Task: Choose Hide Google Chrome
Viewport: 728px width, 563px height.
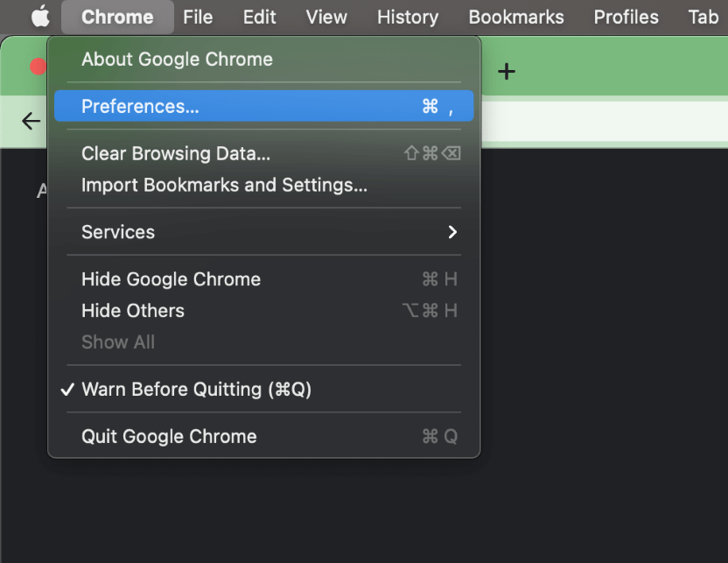Action: pos(171,279)
